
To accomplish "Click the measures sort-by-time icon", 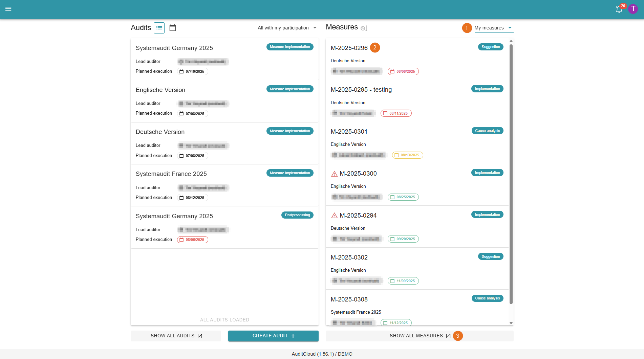I will point(364,28).
